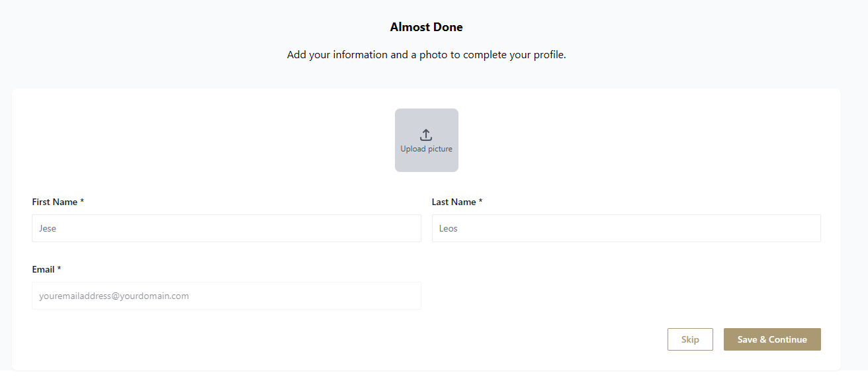Image resolution: width=868 pixels, height=387 pixels.
Task: Click the "Almost Done" heading
Action: (x=426, y=27)
